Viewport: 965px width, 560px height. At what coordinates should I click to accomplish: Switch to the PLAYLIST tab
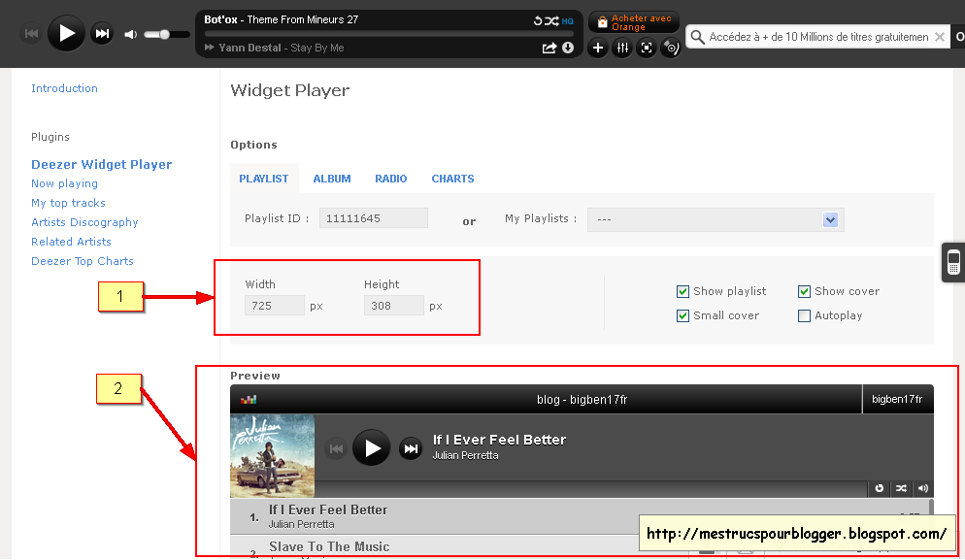pyautogui.click(x=263, y=179)
